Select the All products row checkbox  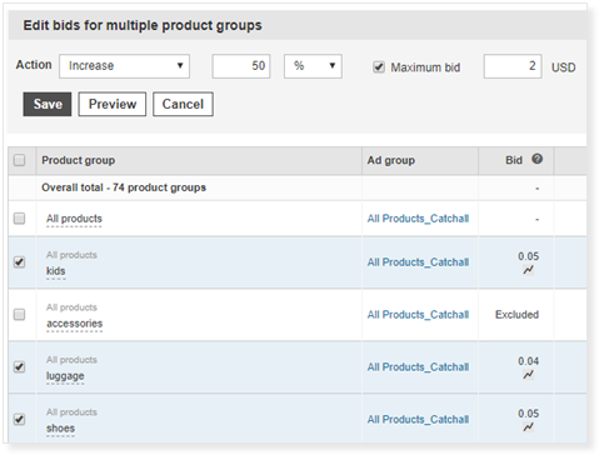click(20, 218)
